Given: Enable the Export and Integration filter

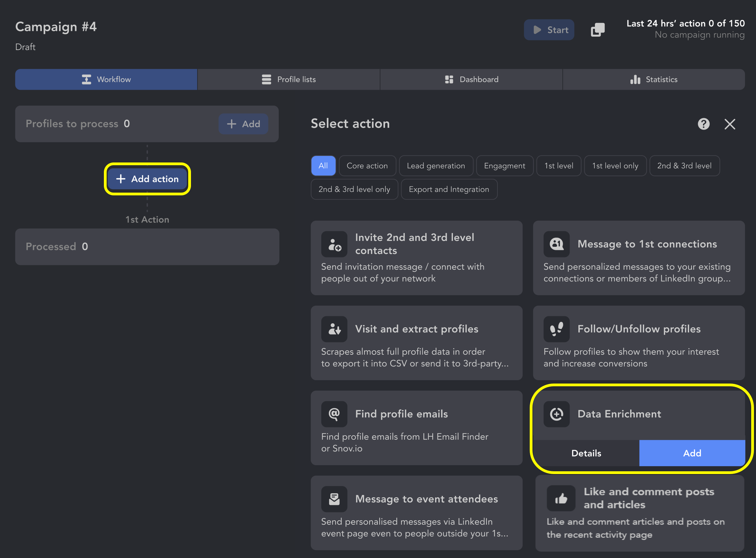Looking at the screenshot, I should click(x=449, y=189).
